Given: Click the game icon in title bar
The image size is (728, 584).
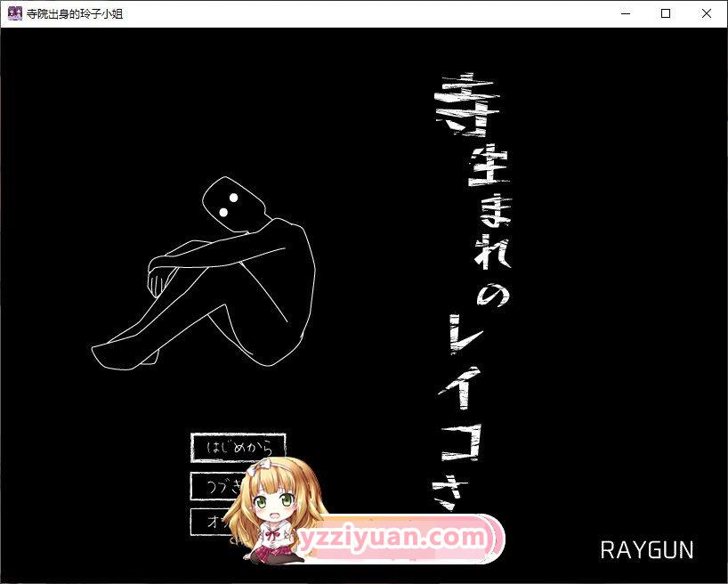Looking at the screenshot, I should click(15, 13).
